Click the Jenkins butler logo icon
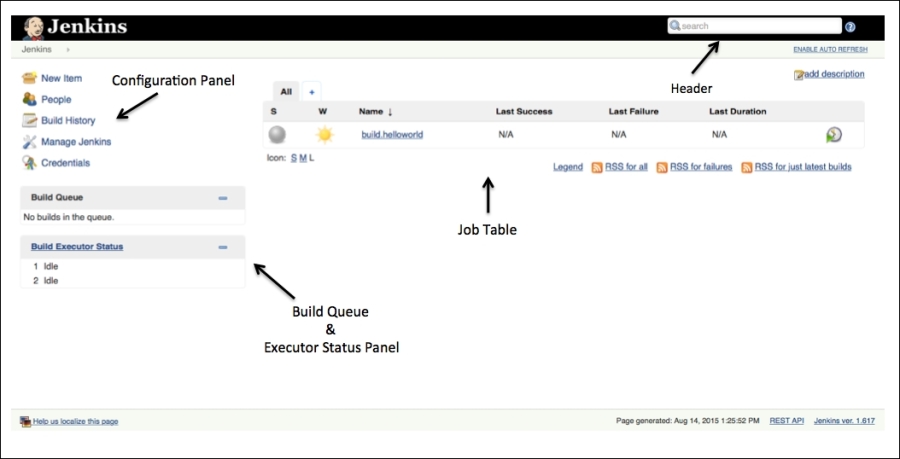The image size is (900, 459). 34,27
